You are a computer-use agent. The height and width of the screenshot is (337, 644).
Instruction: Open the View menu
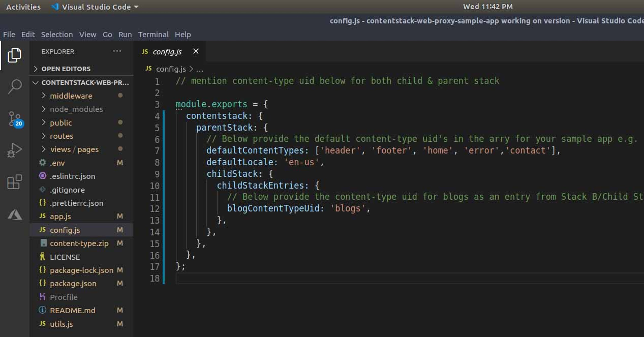88,35
